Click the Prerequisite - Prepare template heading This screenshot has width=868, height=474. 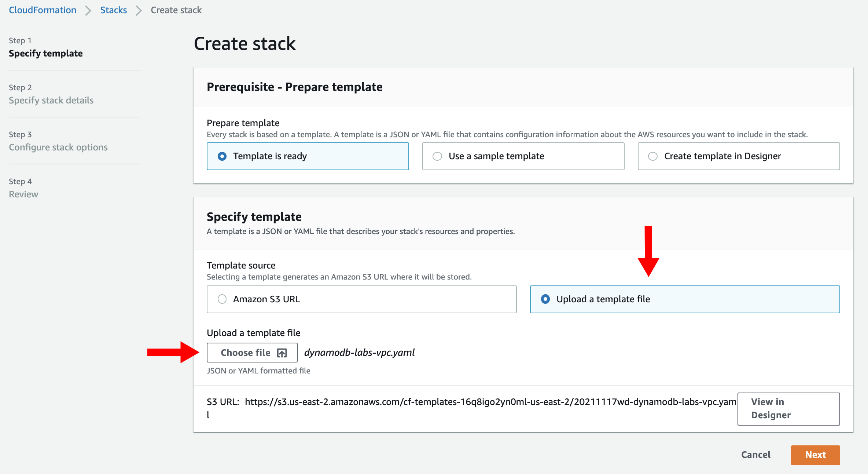294,87
